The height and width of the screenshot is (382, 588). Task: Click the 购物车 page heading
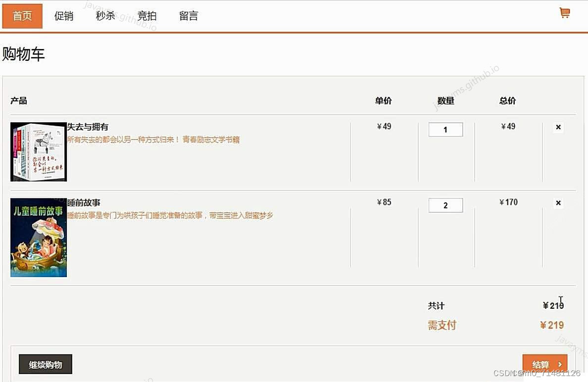(24, 54)
